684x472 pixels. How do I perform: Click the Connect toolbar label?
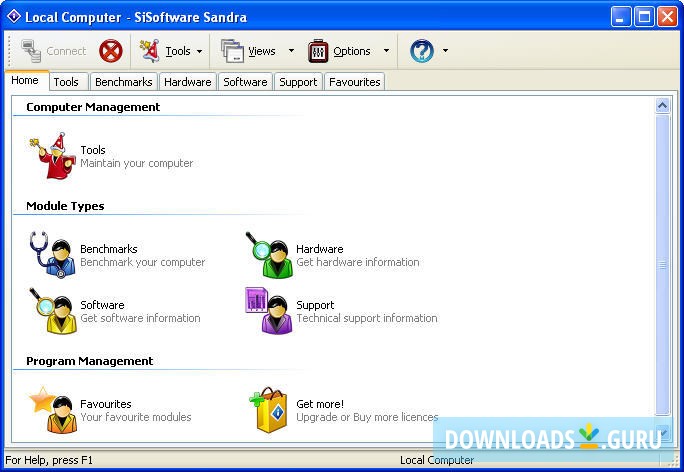[x=66, y=51]
